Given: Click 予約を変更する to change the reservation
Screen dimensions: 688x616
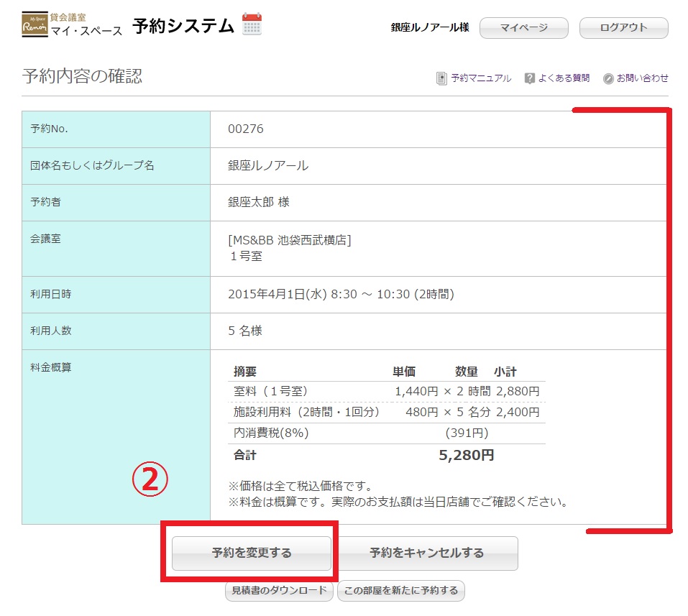Looking at the screenshot, I should pyautogui.click(x=252, y=553).
